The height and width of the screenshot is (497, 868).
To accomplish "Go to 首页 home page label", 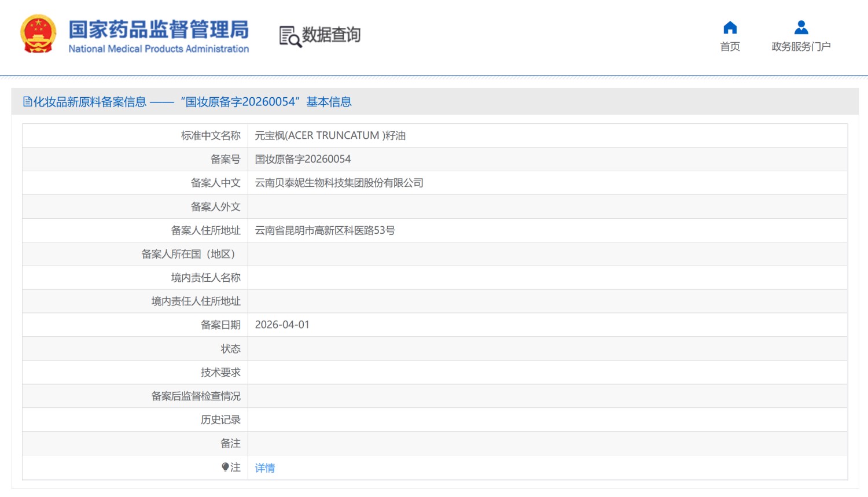I will tap(730, 46).
